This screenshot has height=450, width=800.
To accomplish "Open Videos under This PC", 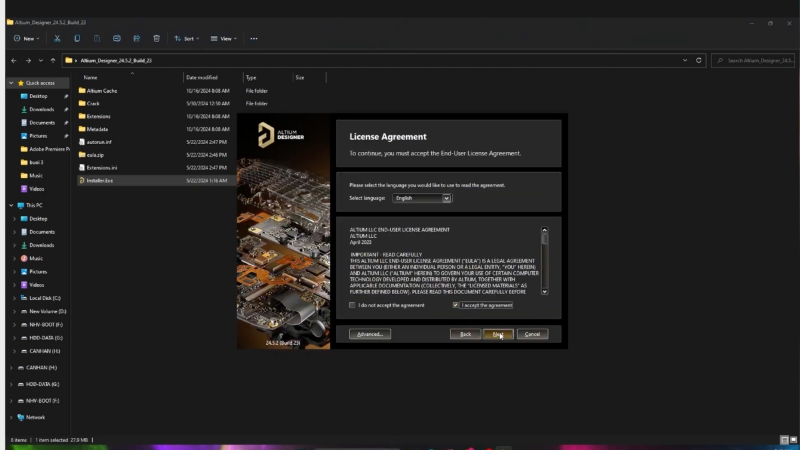I will tap(37, 285).
